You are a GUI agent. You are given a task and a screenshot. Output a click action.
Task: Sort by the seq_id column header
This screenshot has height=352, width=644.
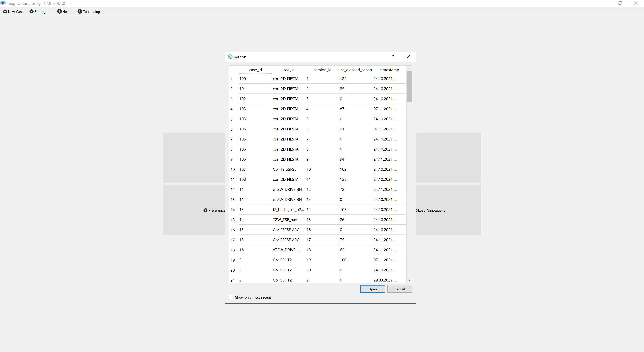(x=289, y=70)
